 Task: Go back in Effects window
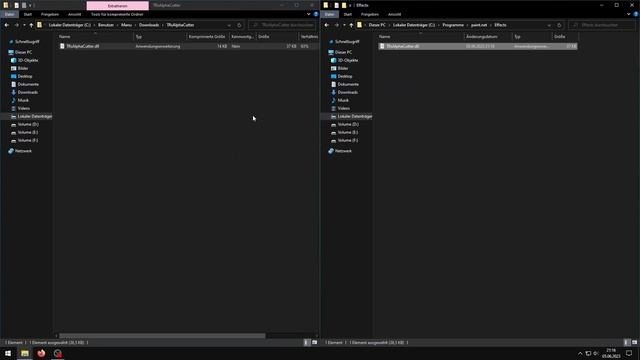pos(327,25)
